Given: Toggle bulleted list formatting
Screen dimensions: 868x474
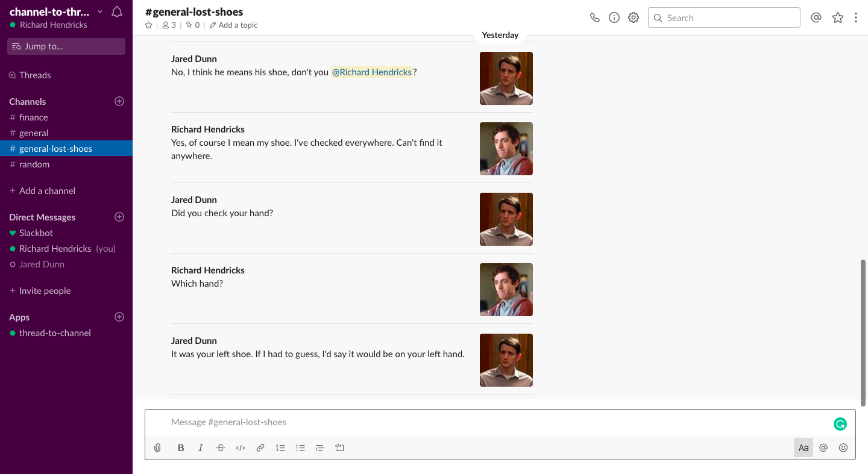Looking at the screenshot, I should 300,447.
